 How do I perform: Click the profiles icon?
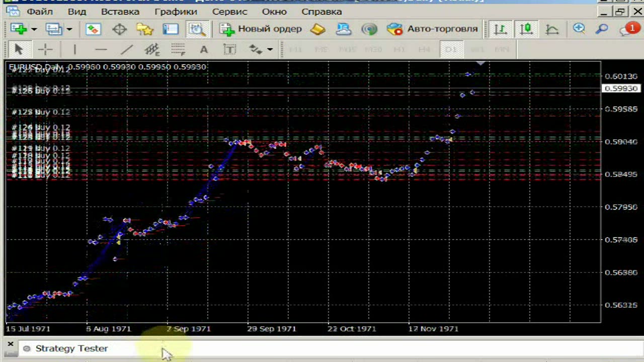pyautogui.click(x=54, y=29)
